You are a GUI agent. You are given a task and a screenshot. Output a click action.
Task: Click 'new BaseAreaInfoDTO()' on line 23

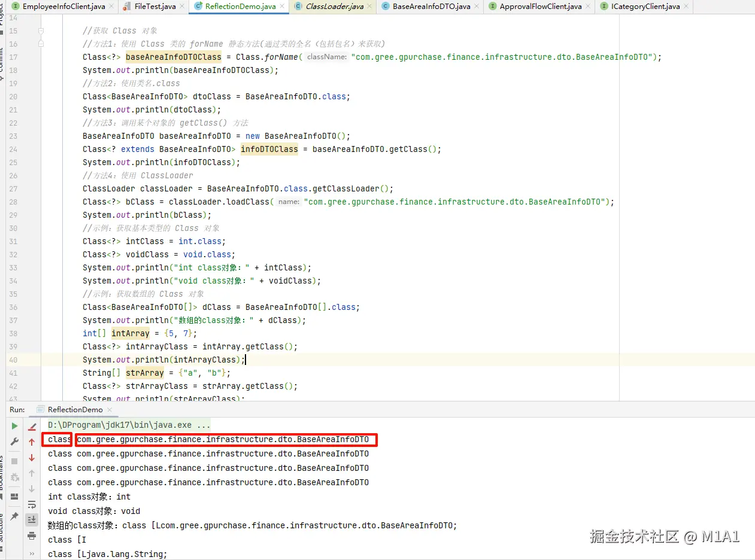[x=296, y=136]
